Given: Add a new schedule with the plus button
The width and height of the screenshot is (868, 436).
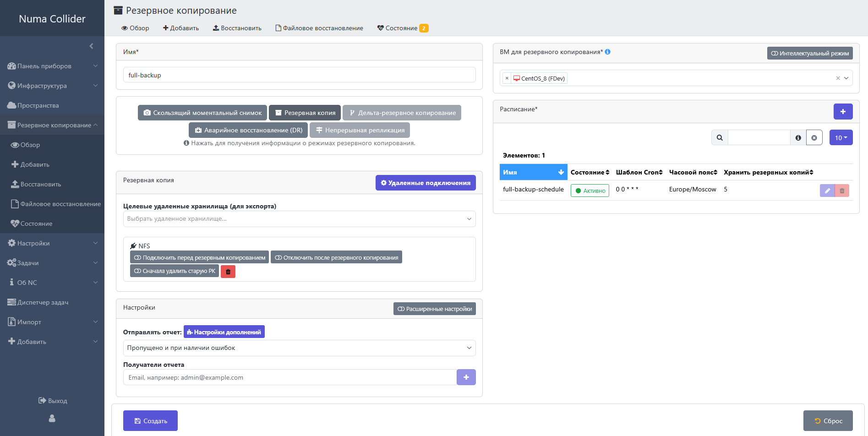Looking at the screenshot, I should tap(843, 111).
